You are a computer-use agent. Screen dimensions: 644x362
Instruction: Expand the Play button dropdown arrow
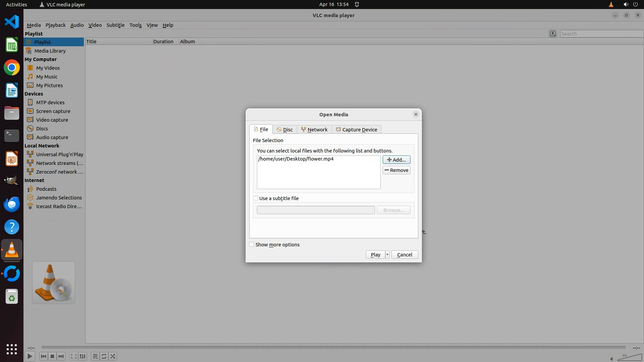pyautogui.click(x=387, y=255)
